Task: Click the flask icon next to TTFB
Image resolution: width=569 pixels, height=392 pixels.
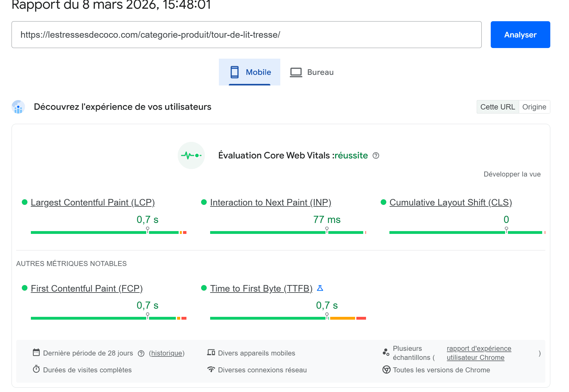Action: point(321,288)
